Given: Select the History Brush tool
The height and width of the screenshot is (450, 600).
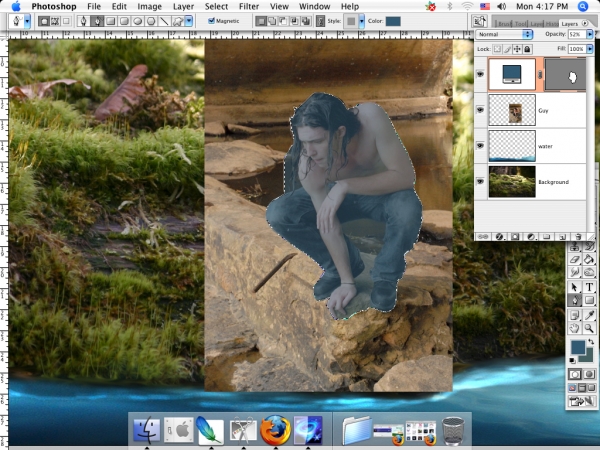Looking at the screenshot, I should [x=589, y=247].
